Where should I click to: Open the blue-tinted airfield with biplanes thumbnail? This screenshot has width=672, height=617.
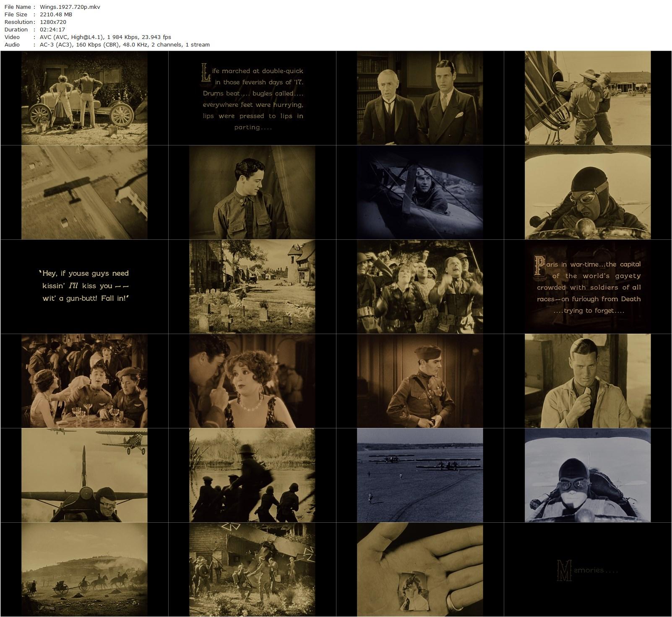(420, 475)
